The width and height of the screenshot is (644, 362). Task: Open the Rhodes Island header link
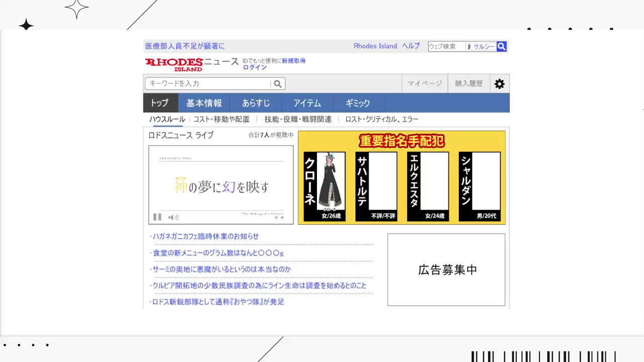pyautogui.click(x=375, y=46)
